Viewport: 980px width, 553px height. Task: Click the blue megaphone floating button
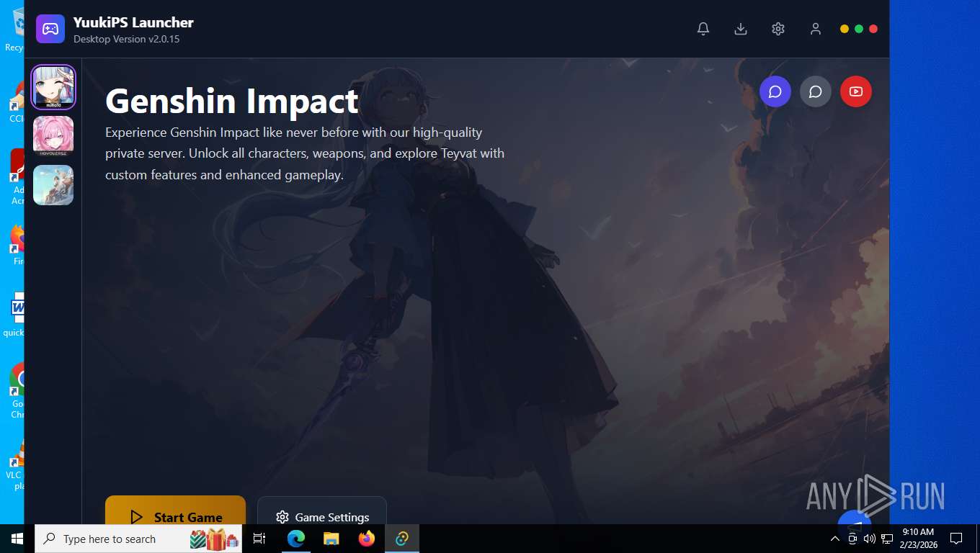point(855,518)
